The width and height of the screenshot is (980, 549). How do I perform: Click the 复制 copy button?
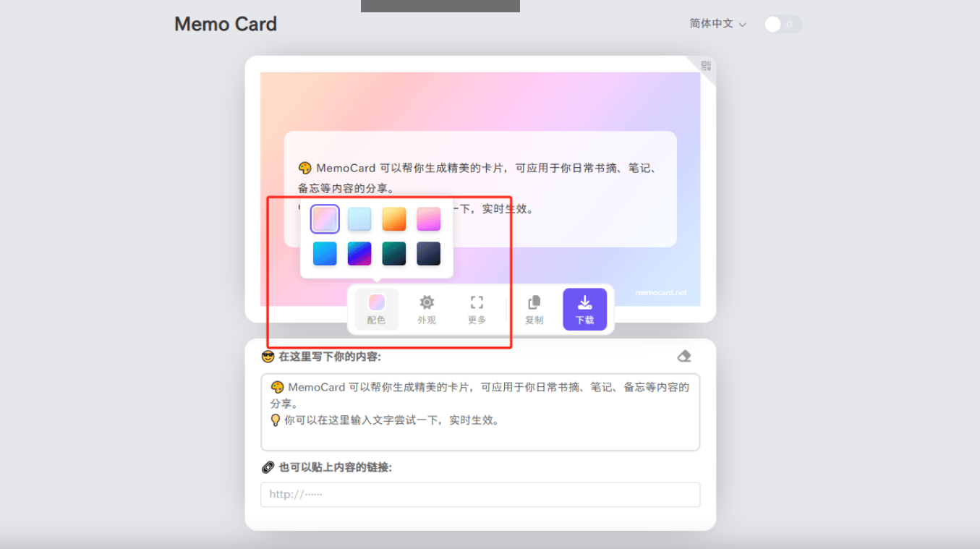point(534,309)
